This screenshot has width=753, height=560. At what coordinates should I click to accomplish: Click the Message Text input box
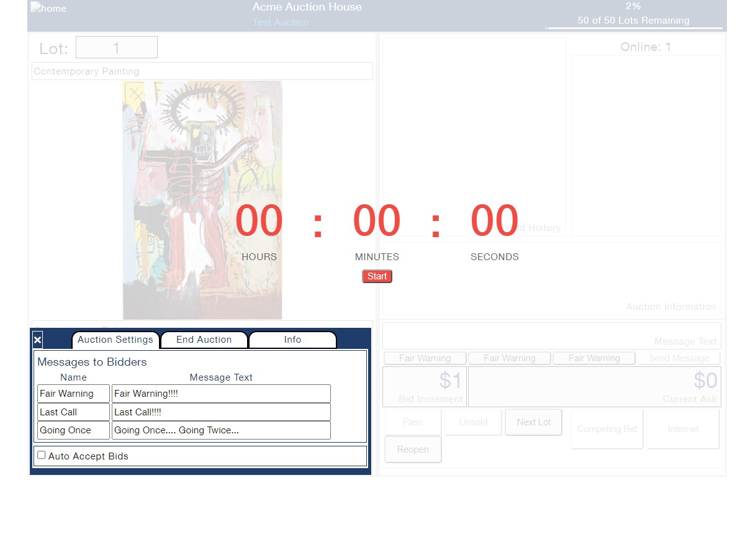pyautogui.click(x=552, y=336)
